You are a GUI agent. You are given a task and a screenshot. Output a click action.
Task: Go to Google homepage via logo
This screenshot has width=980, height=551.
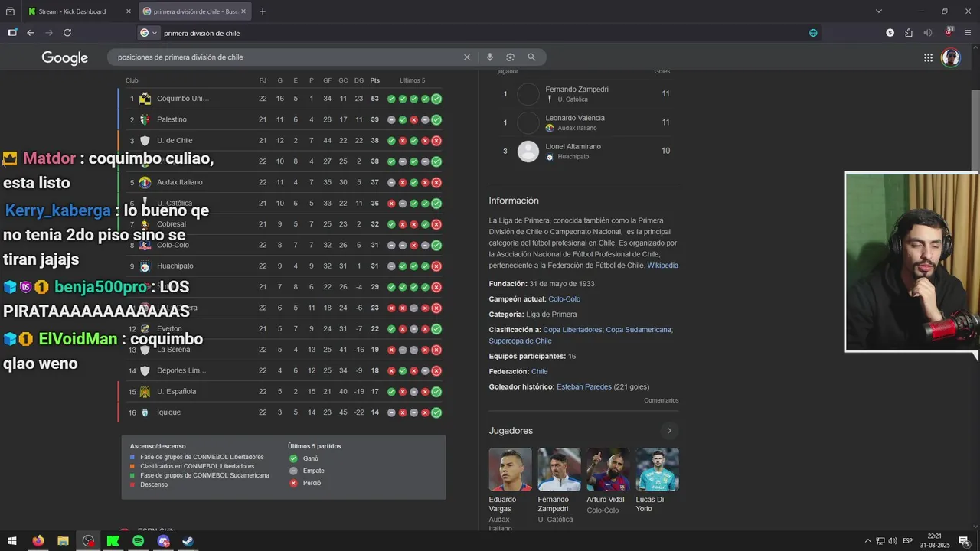coord(65,58)
